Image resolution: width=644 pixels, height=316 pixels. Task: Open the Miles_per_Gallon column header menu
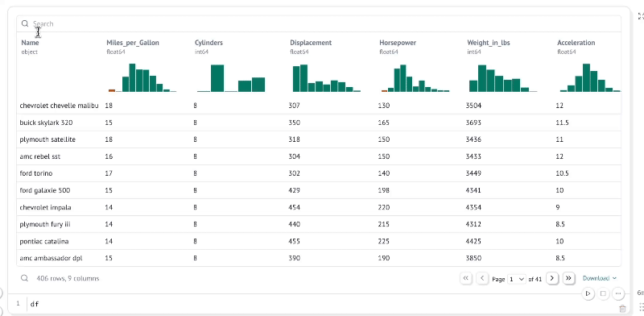133,43
